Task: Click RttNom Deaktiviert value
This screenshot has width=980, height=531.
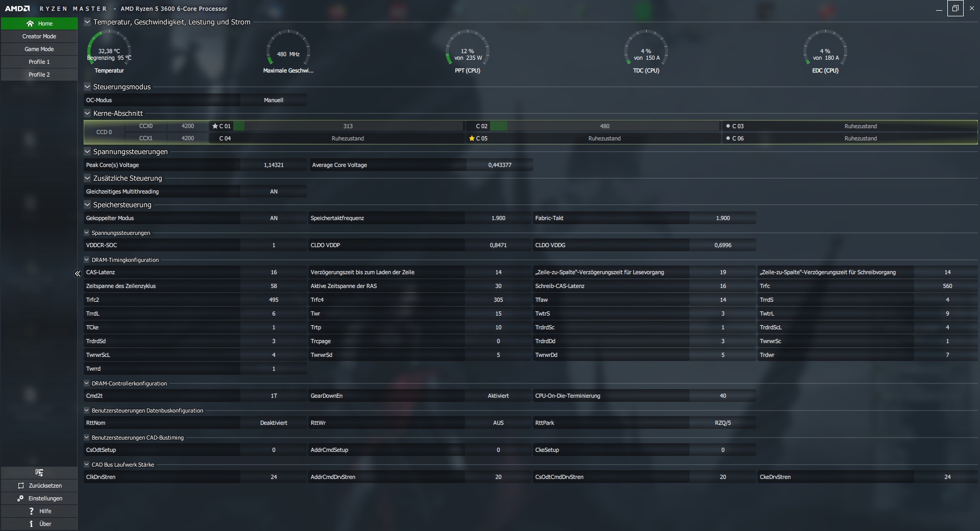Action: (274, 423)
